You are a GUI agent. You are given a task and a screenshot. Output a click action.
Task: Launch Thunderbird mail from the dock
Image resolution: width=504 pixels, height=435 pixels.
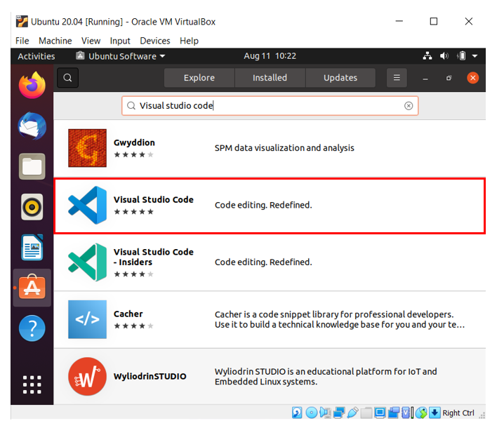coord(32,126)
